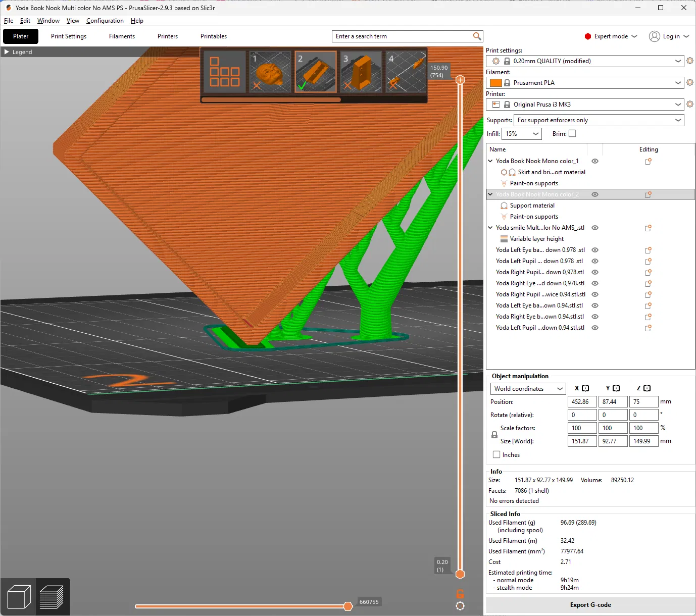This screenshot has height=616, width=696.
Task: Open the layer slider cog settings icon
Action: tap(460, 606)
